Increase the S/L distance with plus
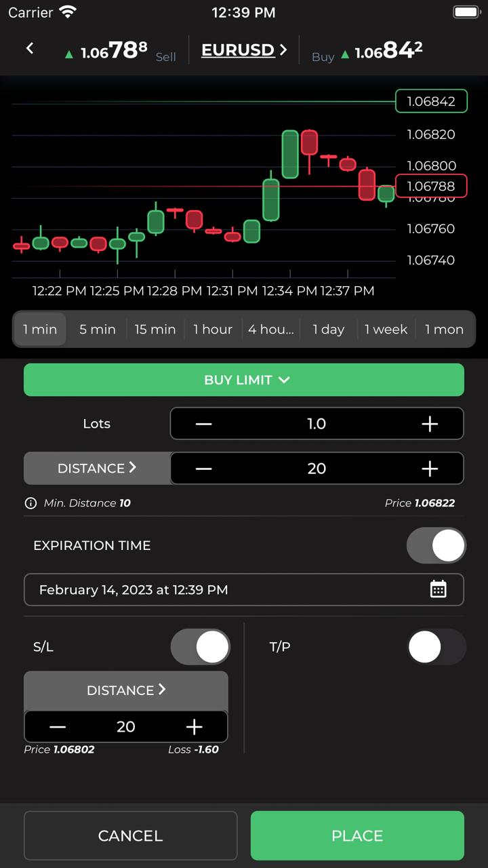 pyautogui.click(x=195, y=727)
